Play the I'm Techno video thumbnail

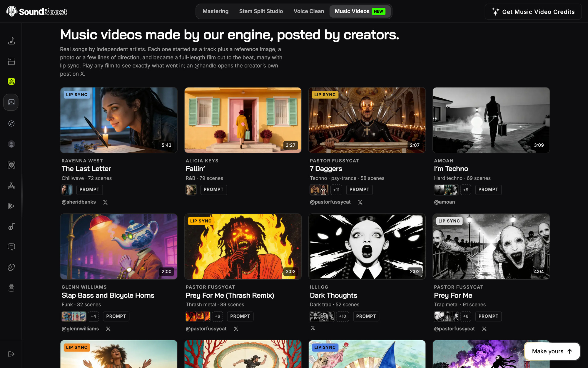click(491, 120)
